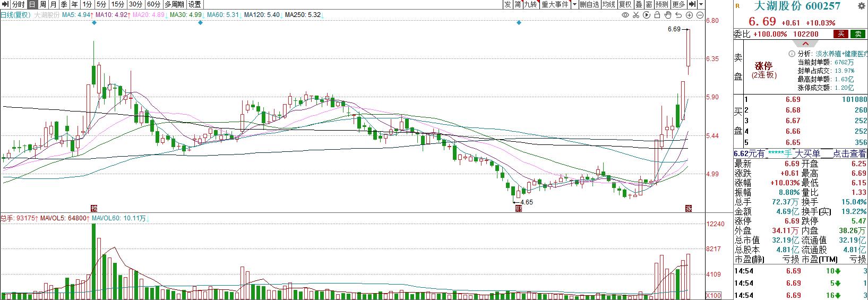Switch to the 15分 minute chart
Image resolution: width=868 pixels, height=300 pixels.
(x=117, y=4)
